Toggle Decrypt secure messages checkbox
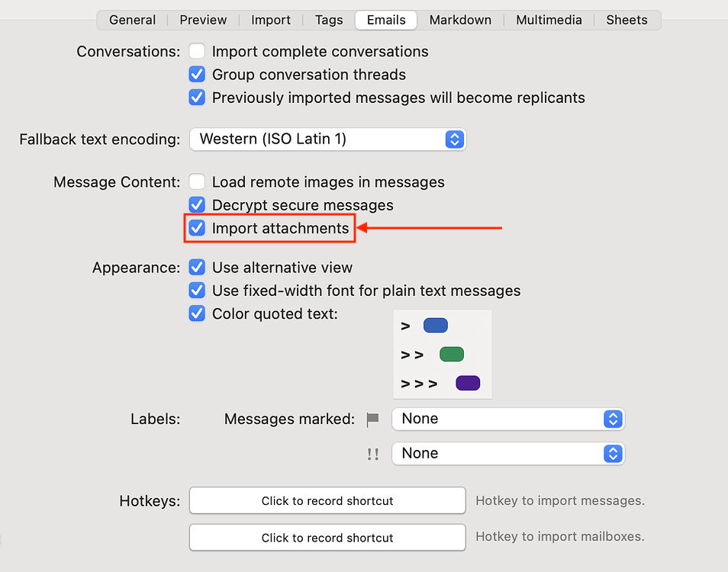This screenshot has width=728, height=572. click(198, 205)
